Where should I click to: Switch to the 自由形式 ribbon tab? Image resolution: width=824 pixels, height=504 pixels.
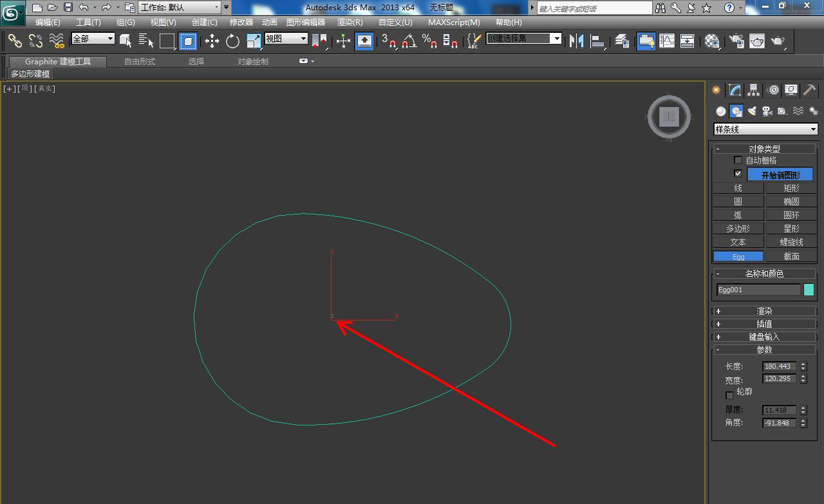[140, 62]
